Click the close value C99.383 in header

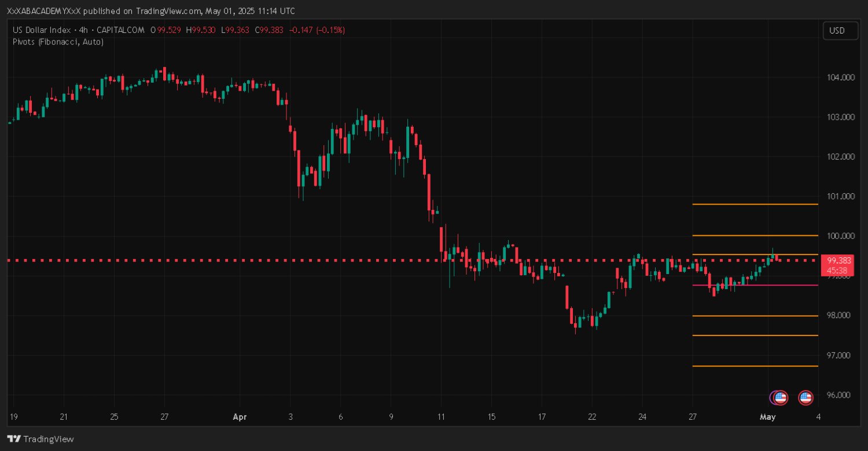269,30
